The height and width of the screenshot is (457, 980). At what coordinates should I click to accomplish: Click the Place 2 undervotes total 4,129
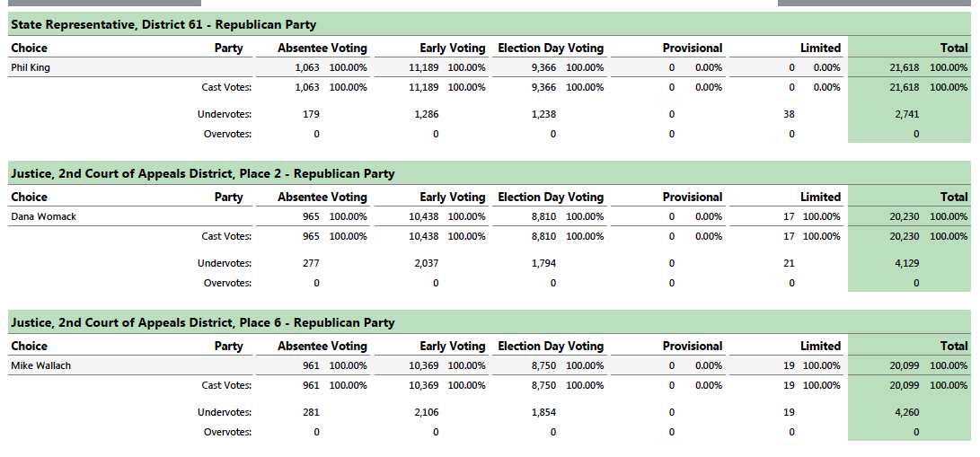[x=907, y=263]
